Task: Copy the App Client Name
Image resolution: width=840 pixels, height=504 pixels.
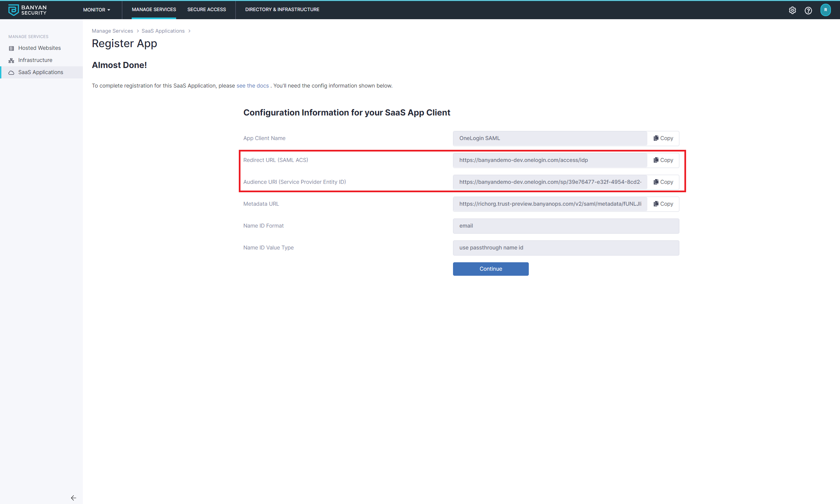Action: pos(663,138)
